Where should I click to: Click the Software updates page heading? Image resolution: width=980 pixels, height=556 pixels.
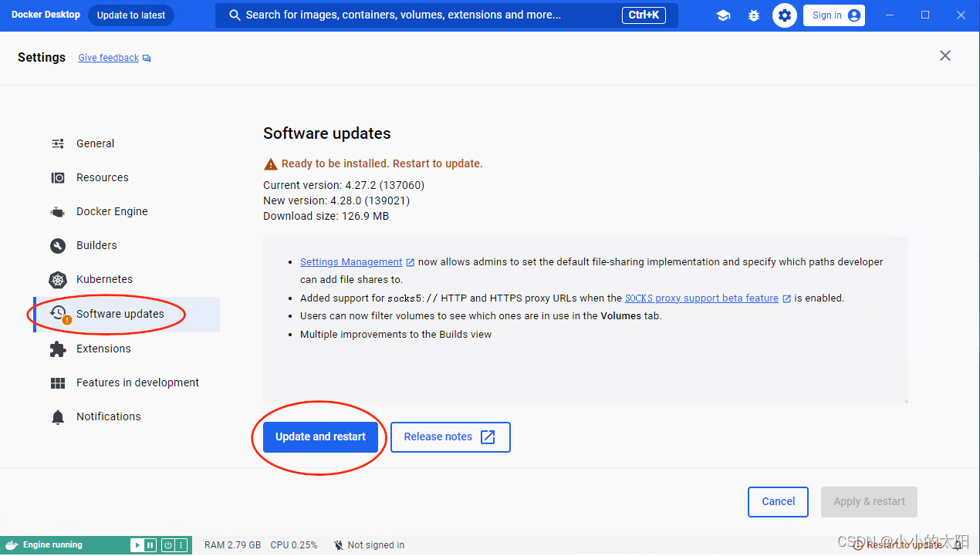[x=327, y=133]
